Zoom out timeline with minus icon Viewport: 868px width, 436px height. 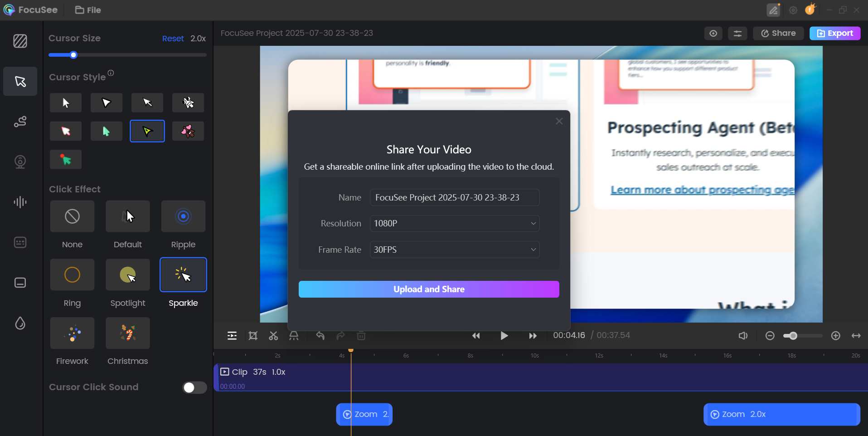tap(770, 336)
